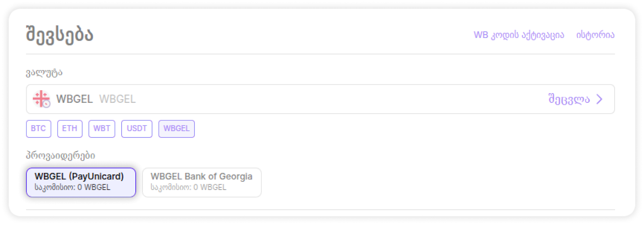Choose the WBGEL (PayUnicard) provider option
The height and width of the screenshot is (225, 644).
tap(81, 182)
